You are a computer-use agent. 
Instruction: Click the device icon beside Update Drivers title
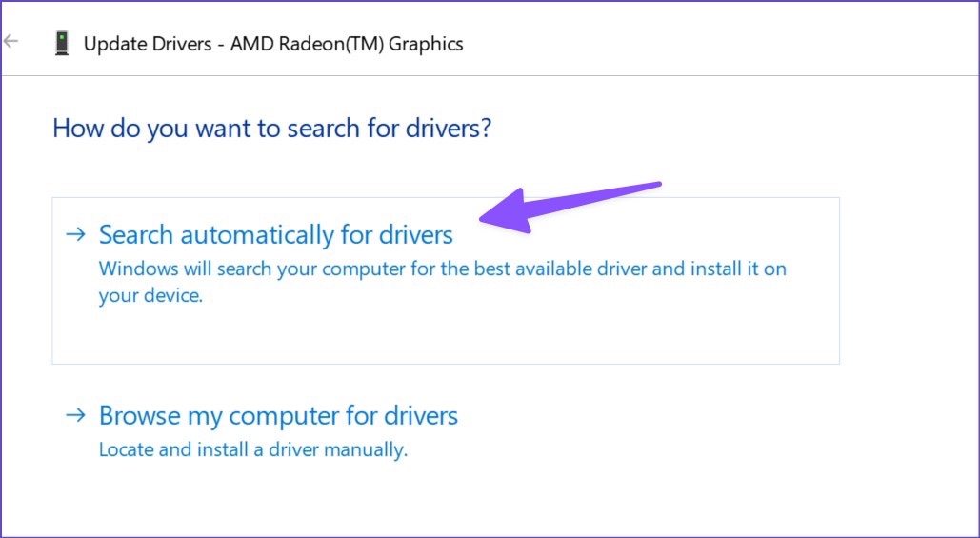61,45
